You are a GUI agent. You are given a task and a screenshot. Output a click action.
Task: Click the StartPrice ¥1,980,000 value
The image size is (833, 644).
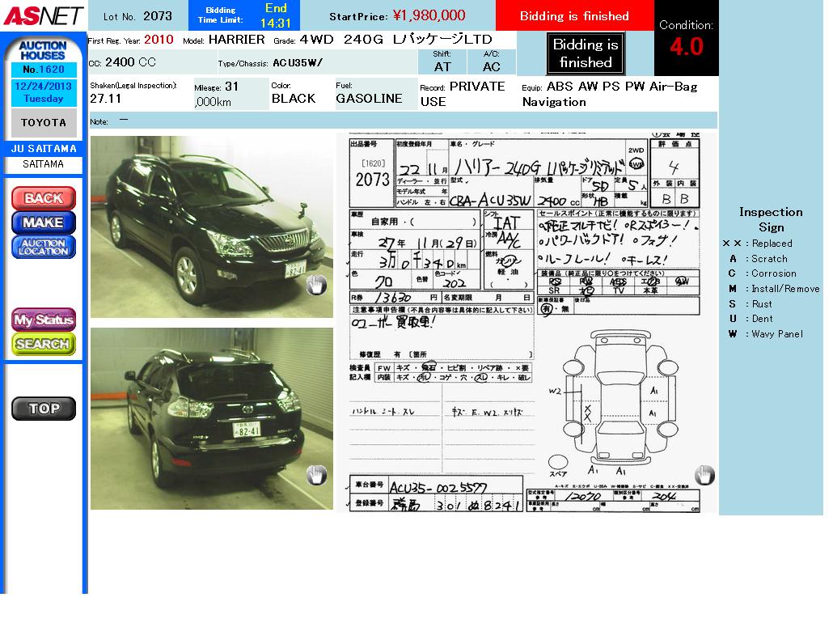click(x=429, y=15)
